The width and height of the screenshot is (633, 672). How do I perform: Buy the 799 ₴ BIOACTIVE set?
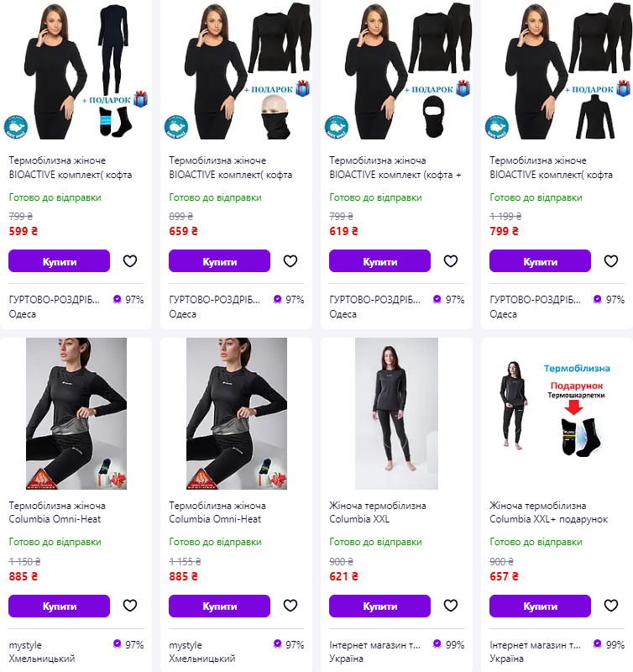(x=540, y=261)
